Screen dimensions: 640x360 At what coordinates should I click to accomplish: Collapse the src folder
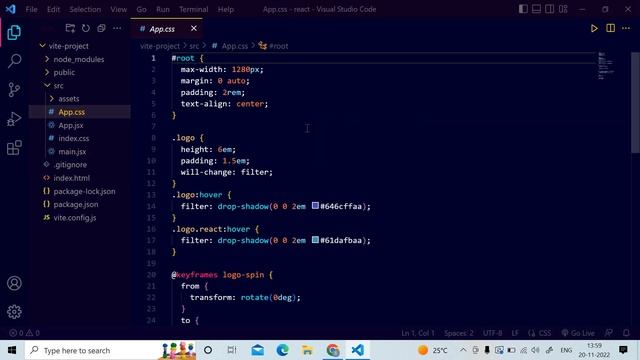tap(58, 86)
